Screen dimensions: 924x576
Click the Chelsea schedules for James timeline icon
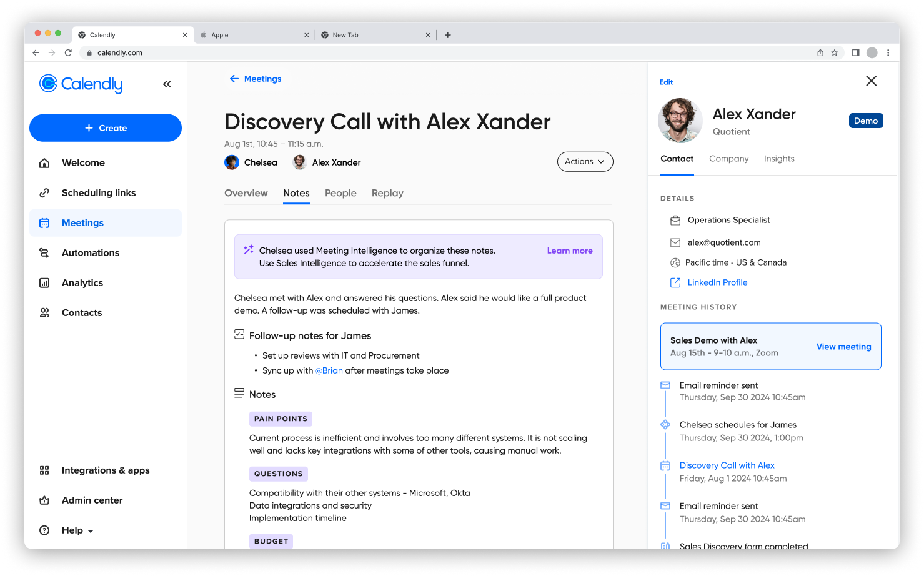coord(665,425)
